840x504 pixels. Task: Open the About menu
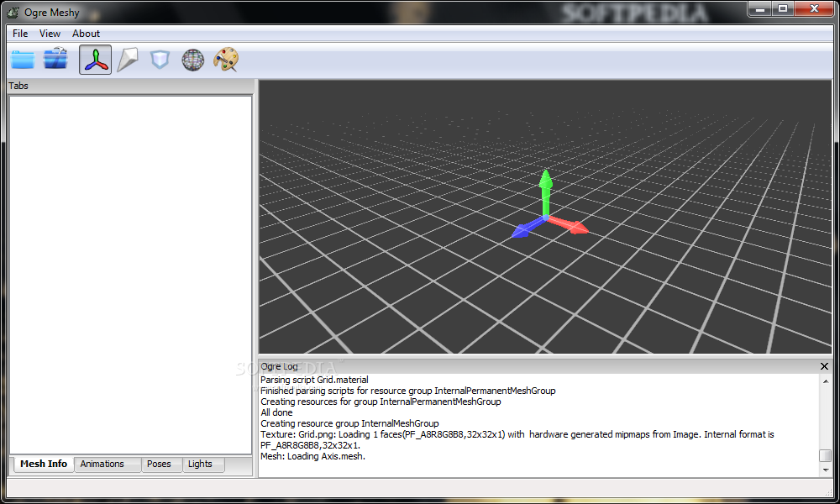pyautogui.click(x=87, y=34)
